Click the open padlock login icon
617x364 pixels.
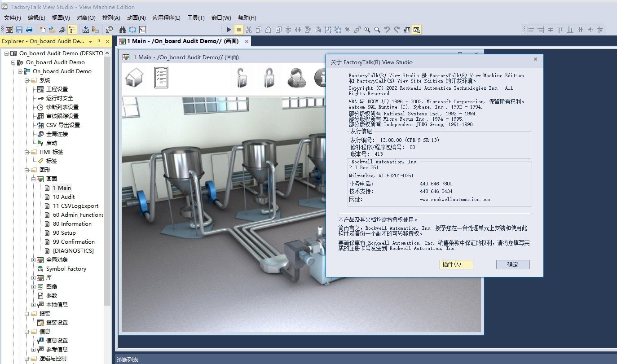(242, 77)
